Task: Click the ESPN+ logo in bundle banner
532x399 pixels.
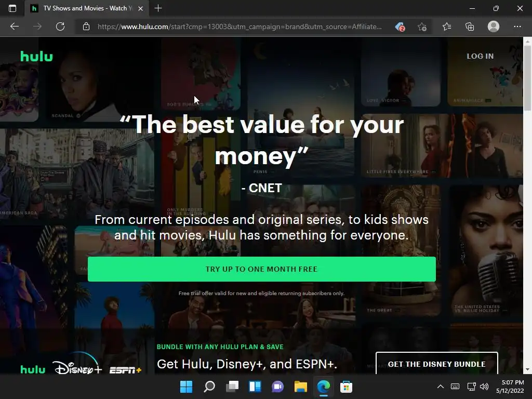Action: tap(125, 370)
